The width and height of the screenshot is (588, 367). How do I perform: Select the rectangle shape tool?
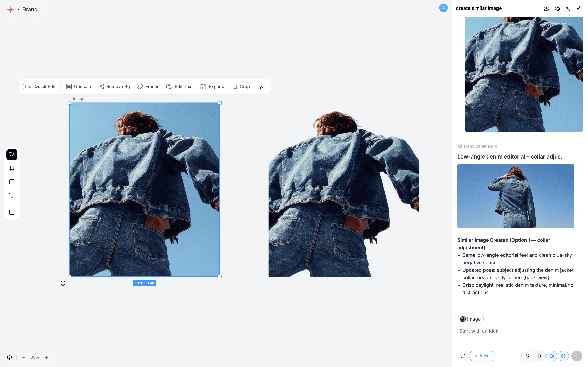pos(12,182)
